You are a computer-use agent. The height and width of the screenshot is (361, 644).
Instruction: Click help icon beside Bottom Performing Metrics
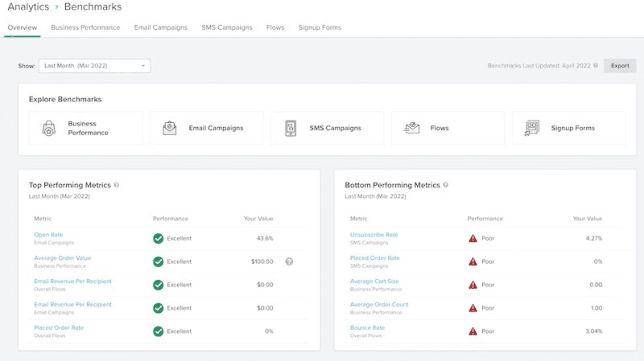446,185
